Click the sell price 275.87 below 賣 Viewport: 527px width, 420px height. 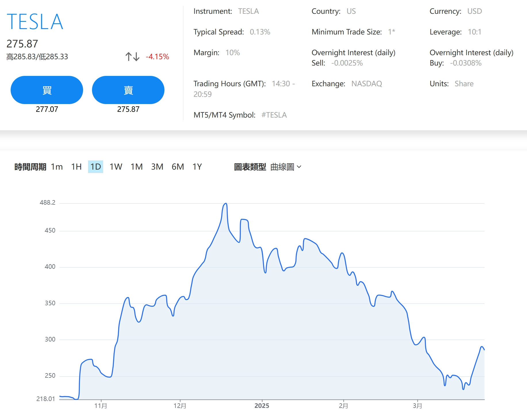(x=128, y=109)
